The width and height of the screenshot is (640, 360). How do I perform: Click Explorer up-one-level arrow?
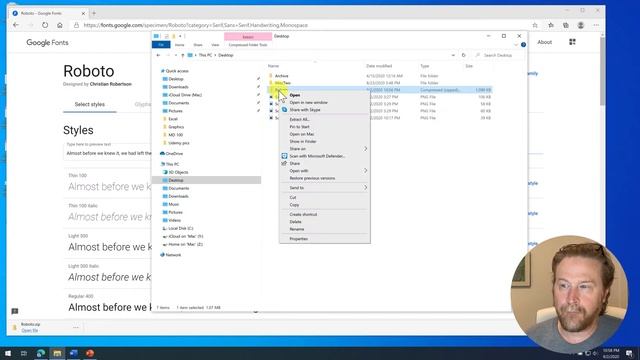pyautogui.click(x=182, y=55)
